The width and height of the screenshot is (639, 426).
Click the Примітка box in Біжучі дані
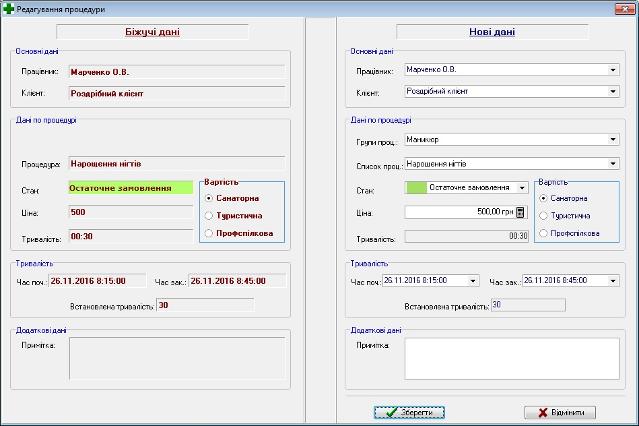[177, 358]
